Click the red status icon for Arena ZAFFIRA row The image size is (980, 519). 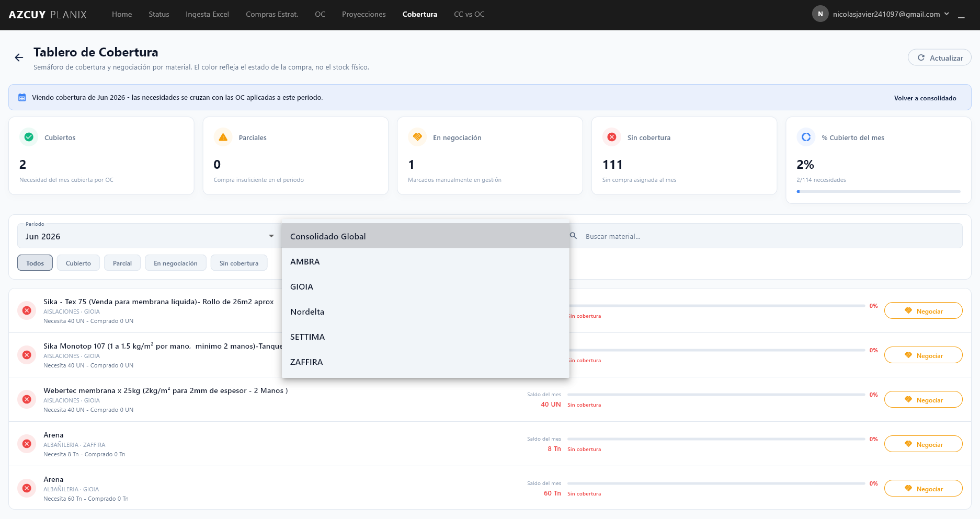tap(27, 444)
